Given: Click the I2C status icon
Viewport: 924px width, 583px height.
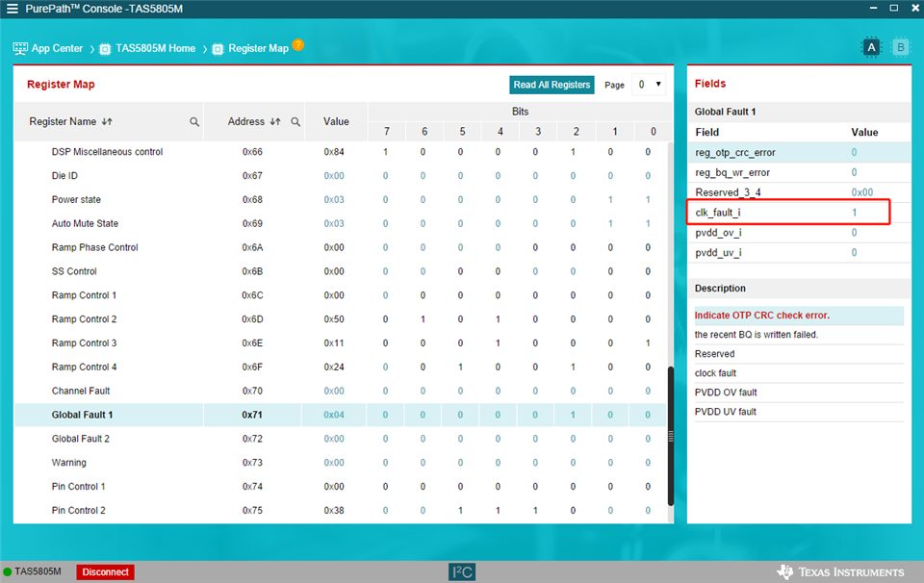Looking at the screenshot, I should click(462, 571).
